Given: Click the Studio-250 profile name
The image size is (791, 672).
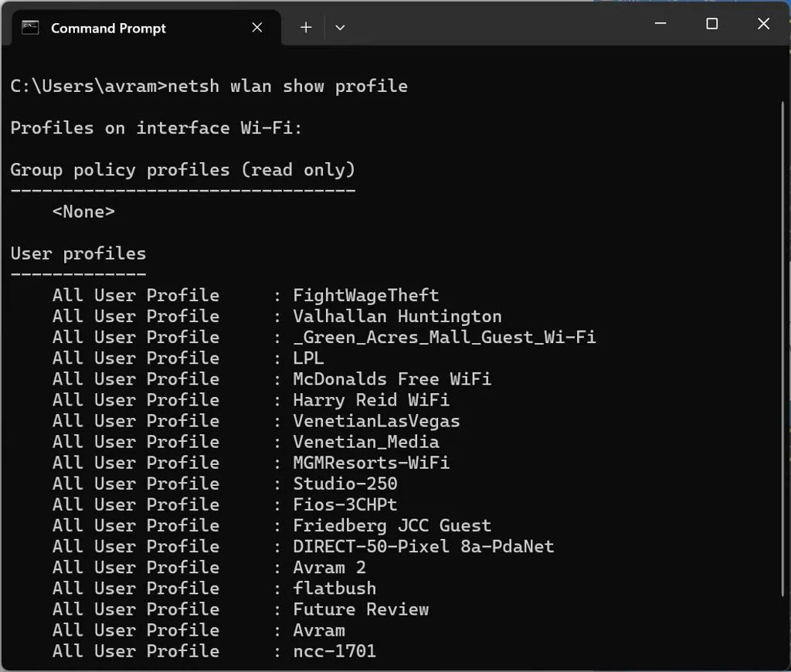Looking at the screenshot, I should pos(345,484).
